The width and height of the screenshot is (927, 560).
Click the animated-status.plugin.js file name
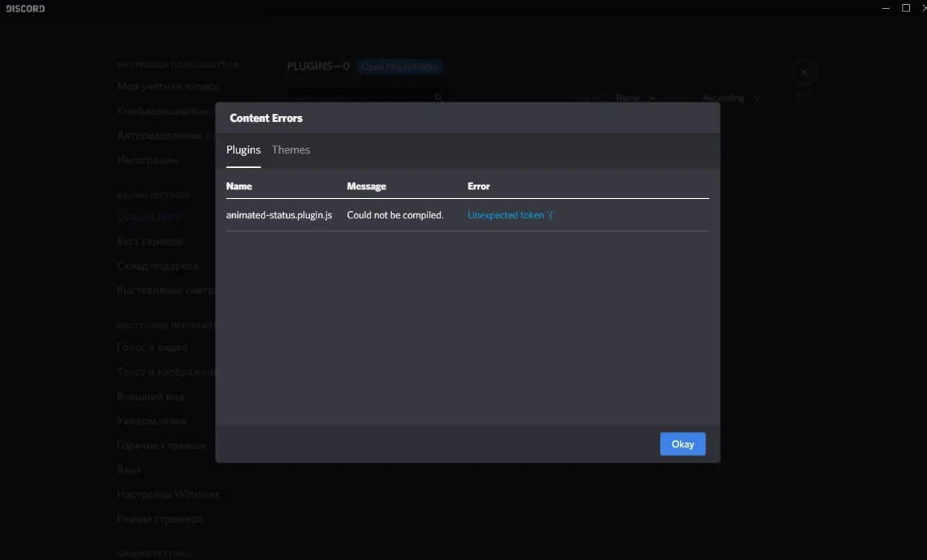pos(279,215)
